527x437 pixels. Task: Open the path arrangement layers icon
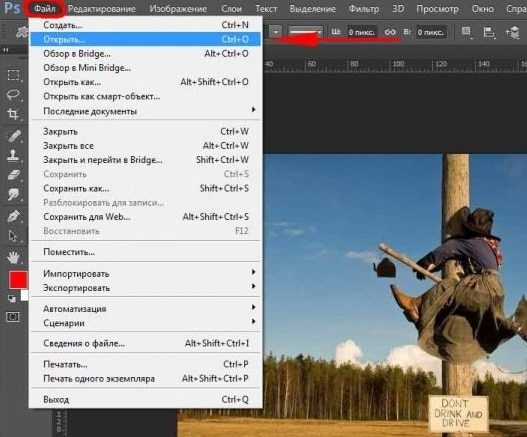click(513, 32)
